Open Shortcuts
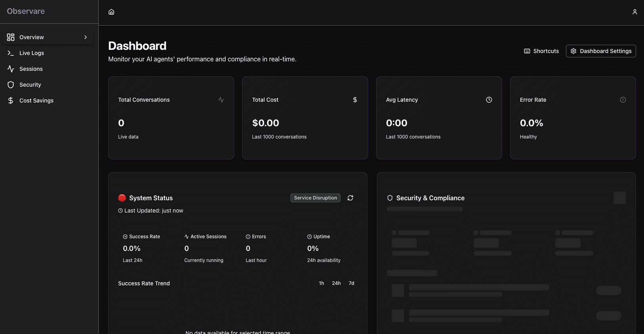 541,51
